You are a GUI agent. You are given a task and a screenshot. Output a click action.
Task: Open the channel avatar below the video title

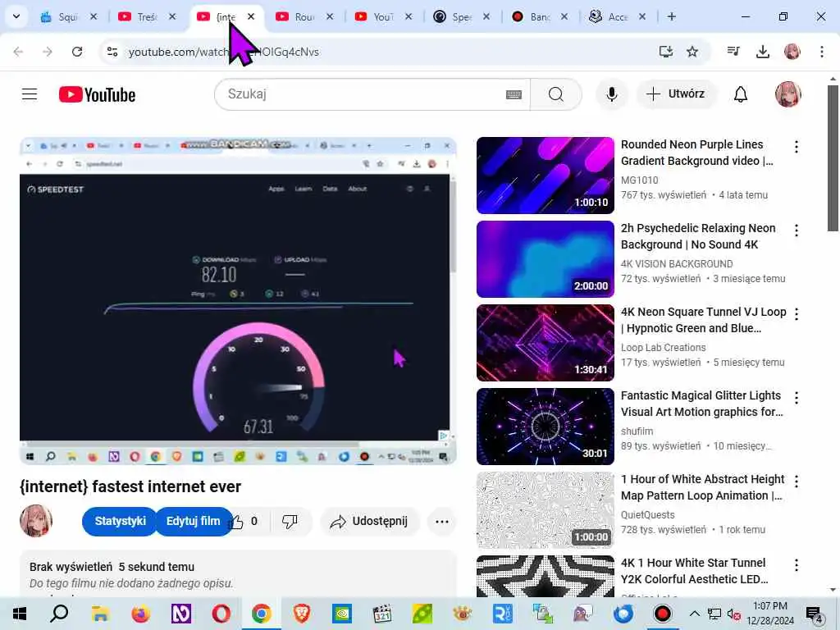pyautogui.click(x=36, y=520)
